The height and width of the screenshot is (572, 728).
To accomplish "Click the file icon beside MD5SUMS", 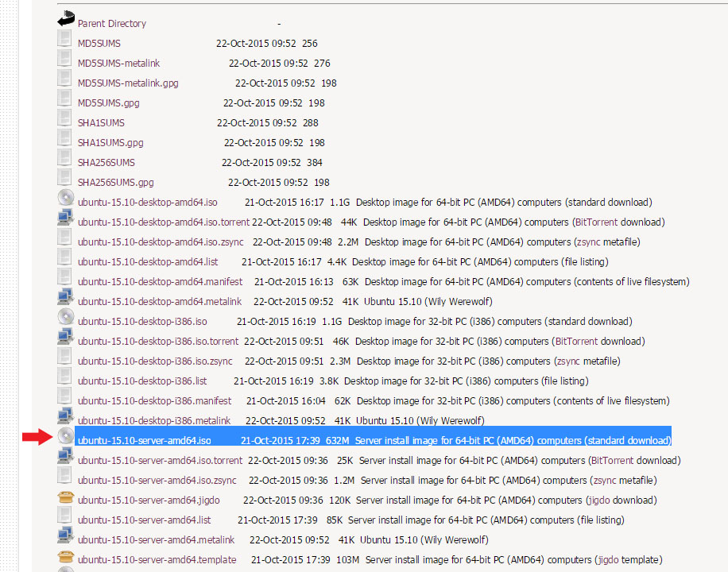I will click(64, 39).
